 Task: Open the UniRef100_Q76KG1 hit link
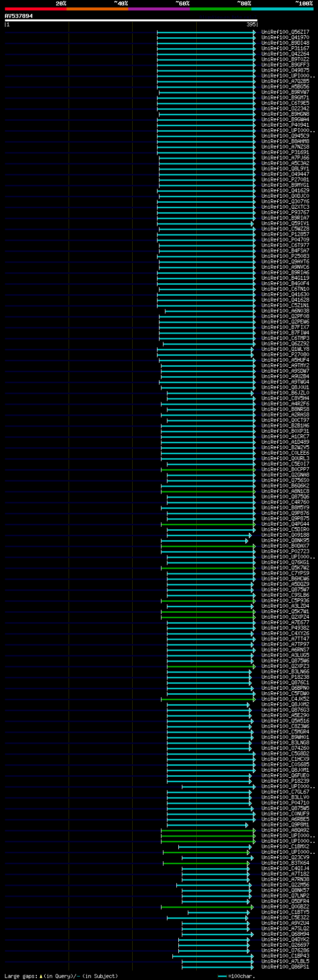285,562
